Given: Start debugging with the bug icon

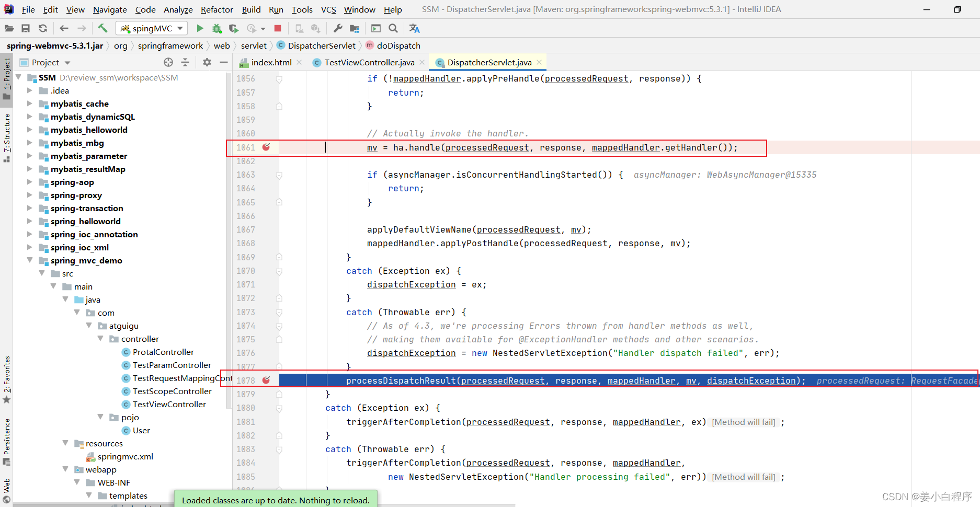Looking at the screenshot, I should pos(217,28).
